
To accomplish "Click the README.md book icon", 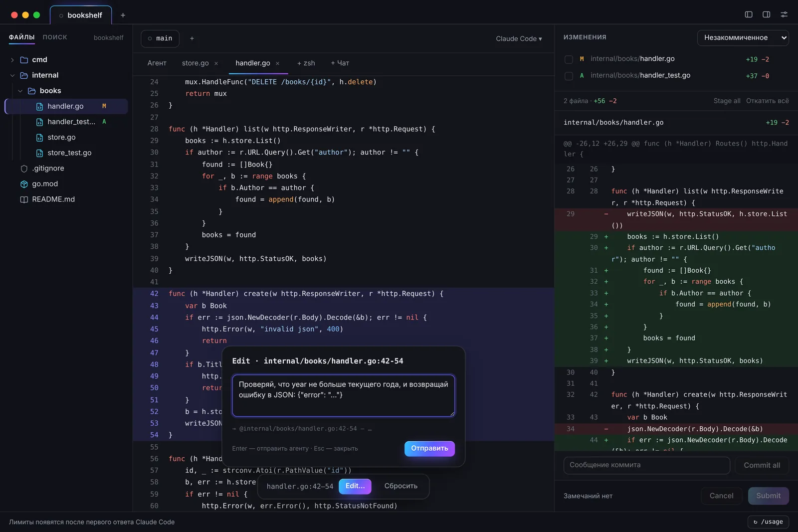I will 24,199.
